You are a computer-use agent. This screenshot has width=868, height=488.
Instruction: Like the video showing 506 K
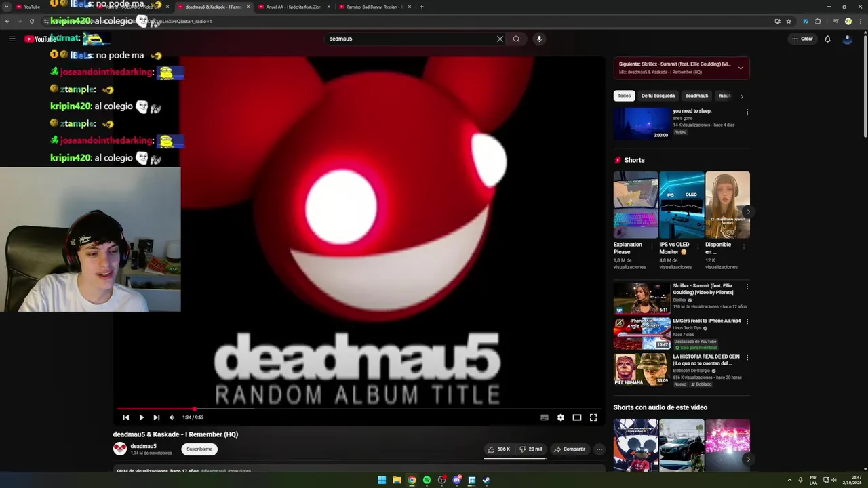(x=498, y=449)
